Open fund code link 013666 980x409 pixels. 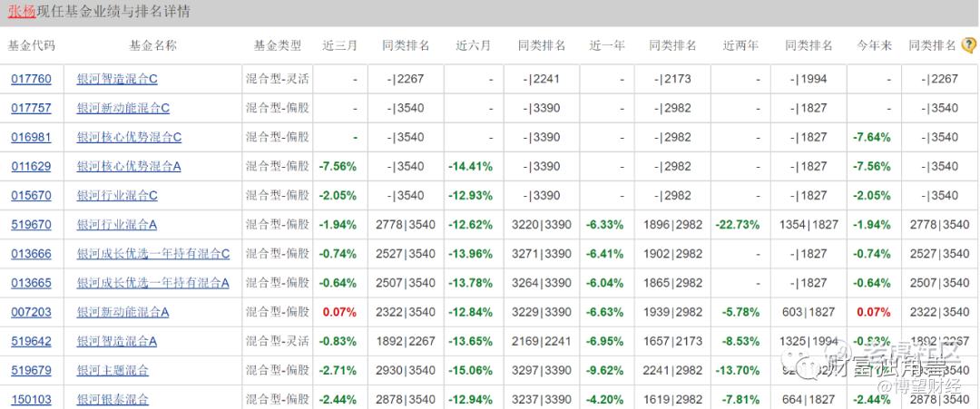[31, 254]
